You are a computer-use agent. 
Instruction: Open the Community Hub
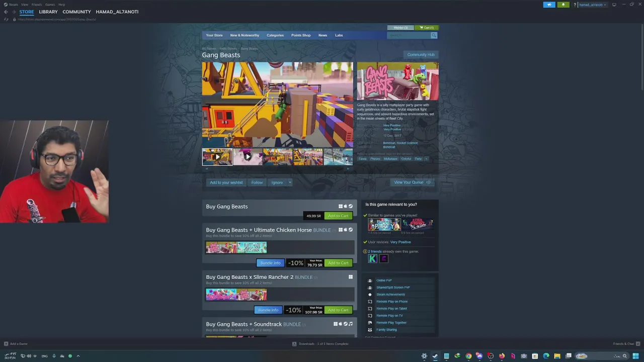click(421, 54)
